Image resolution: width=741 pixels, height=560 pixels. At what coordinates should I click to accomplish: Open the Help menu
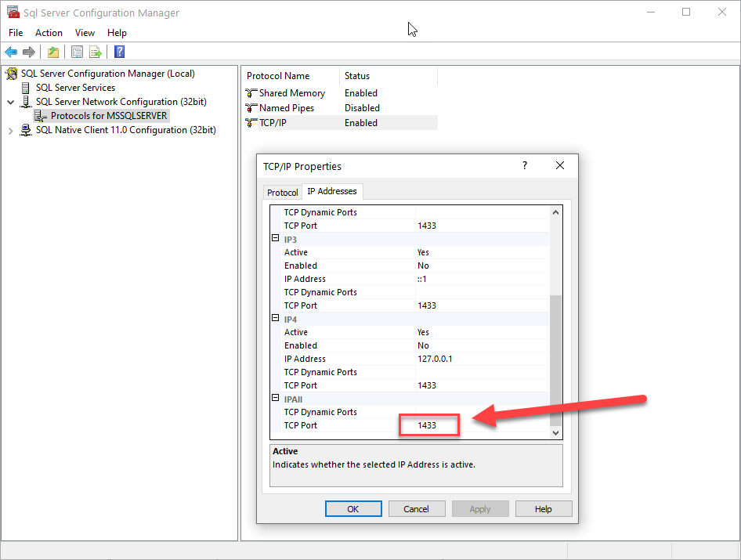(x=117, y=33)
